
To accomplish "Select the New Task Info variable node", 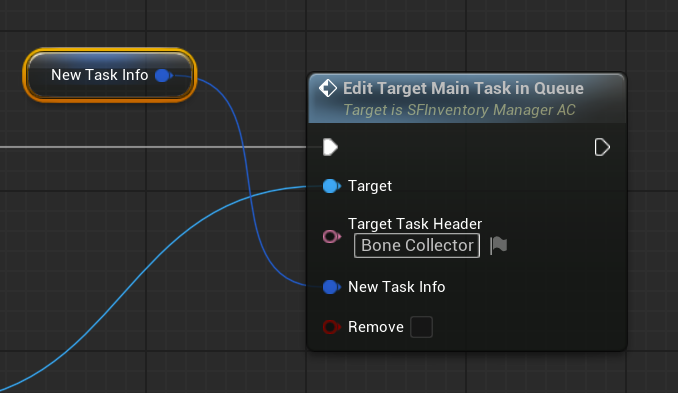I will pos(110,75).
